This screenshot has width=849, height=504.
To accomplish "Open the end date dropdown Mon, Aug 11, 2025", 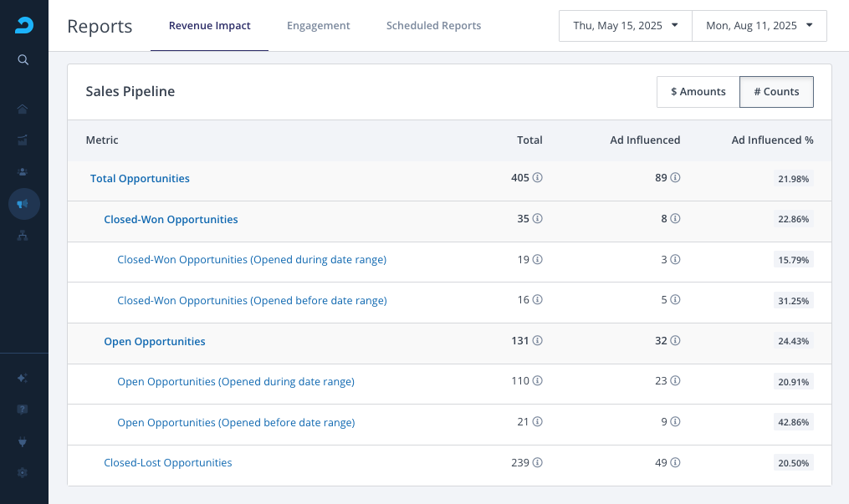I will (x=759, y=26).
